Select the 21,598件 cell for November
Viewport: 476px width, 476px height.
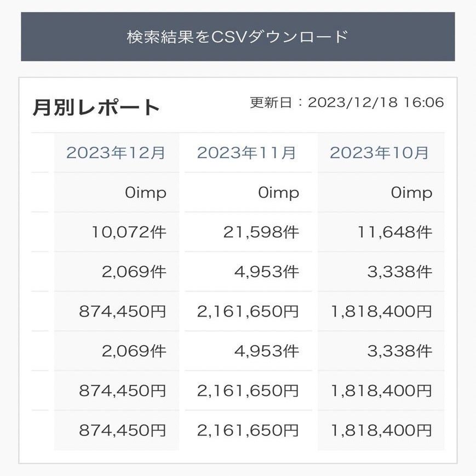point(248,232)
